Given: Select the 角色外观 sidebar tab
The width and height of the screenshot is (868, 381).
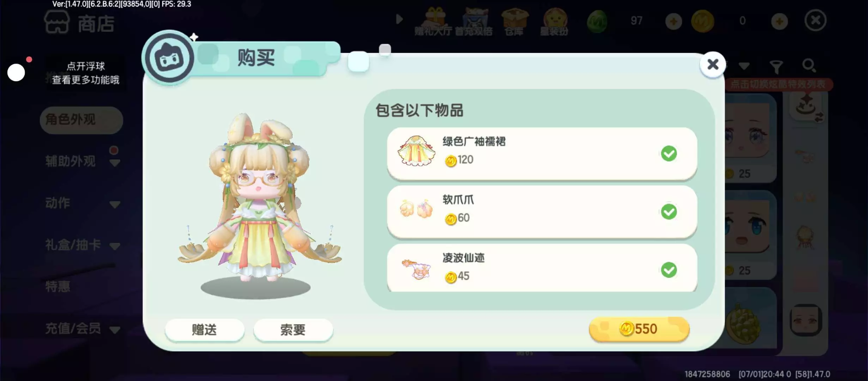Looking at the screenshot, I should 82,120.
